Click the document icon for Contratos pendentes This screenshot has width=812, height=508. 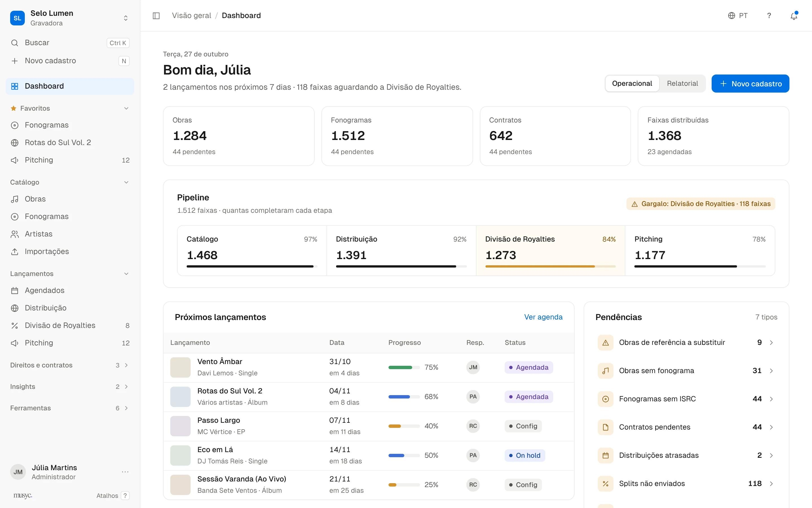(606, 427)
